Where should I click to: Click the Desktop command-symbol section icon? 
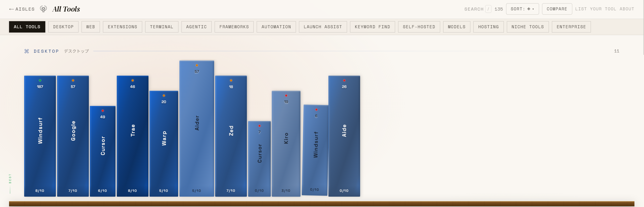coord(27,51)
